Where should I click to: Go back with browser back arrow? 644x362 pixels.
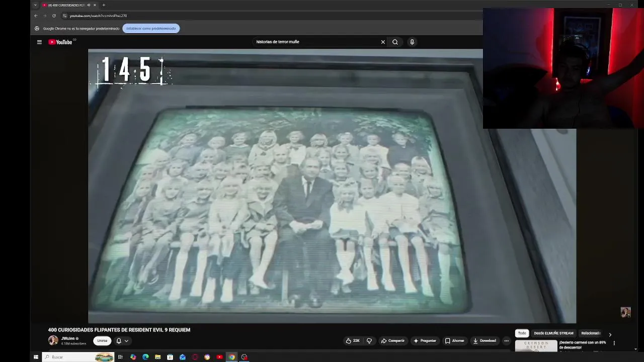click(x=36, y=16)
